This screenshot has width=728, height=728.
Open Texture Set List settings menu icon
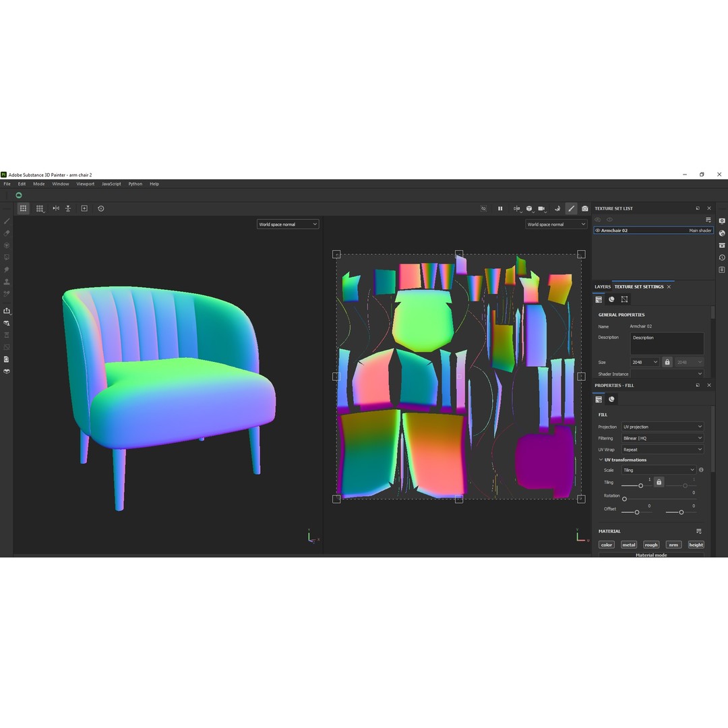coord(708,220)
